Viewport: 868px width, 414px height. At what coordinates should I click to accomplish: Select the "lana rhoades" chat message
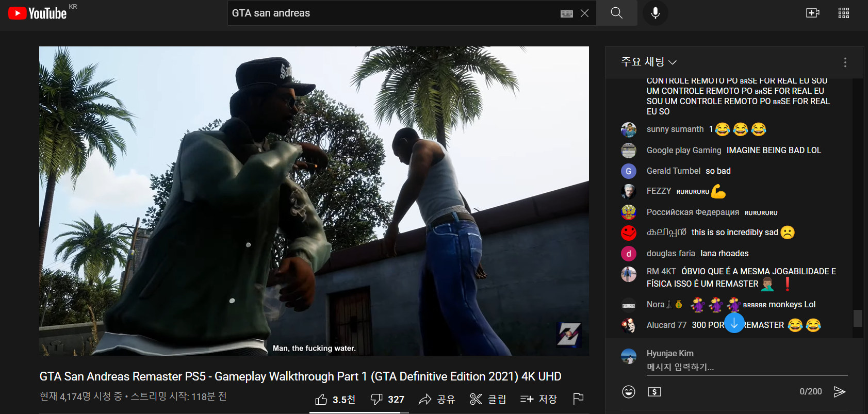[x=725, y=253]
